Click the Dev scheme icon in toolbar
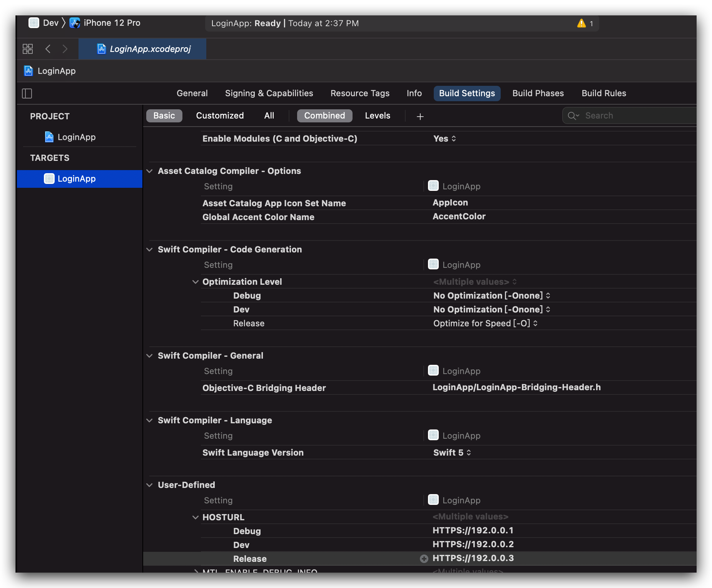 tap(34, 23)
